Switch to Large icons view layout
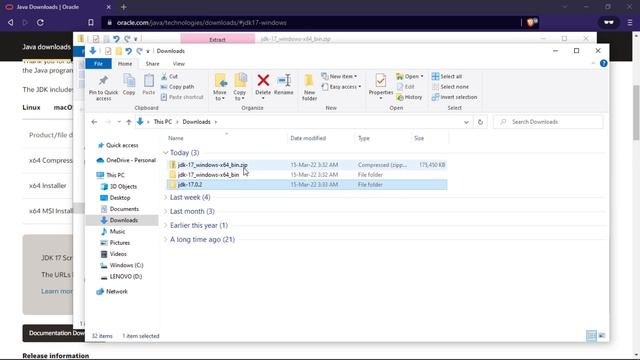 point(602,336)
